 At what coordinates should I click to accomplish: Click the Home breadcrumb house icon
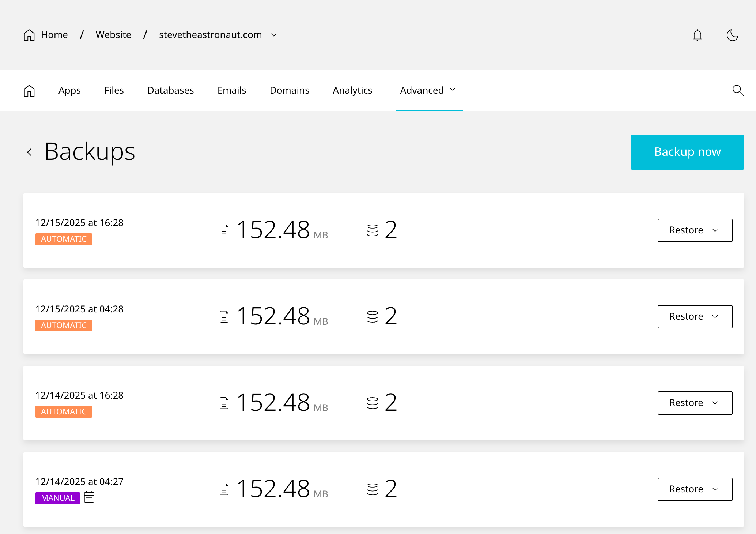pos(29,35)
